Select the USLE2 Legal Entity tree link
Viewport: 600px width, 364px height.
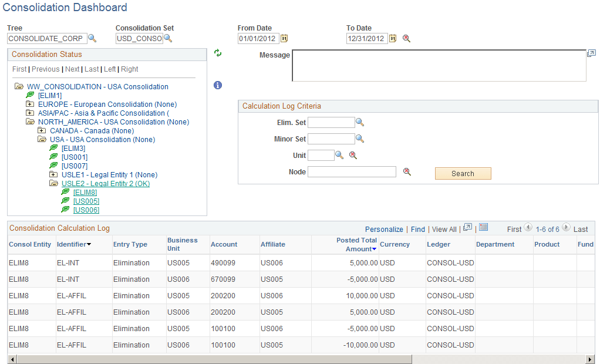coord(106,183)
